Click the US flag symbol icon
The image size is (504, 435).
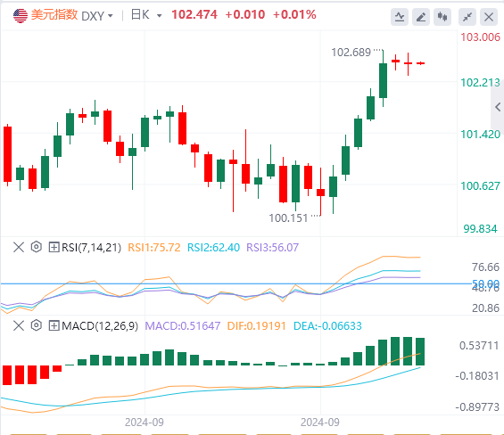(21, 16)
